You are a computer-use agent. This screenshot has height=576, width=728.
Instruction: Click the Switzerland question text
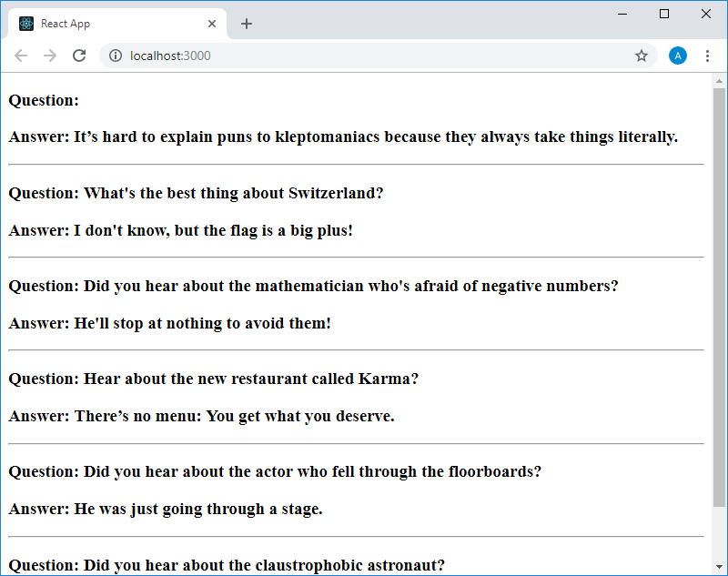click(196, 193)
